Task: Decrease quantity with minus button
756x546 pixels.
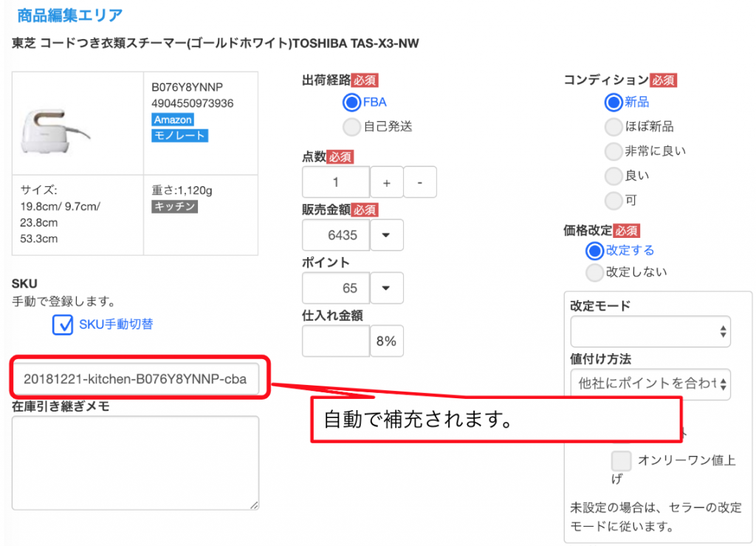Action: pyautogui.click(x=420, y=182)
